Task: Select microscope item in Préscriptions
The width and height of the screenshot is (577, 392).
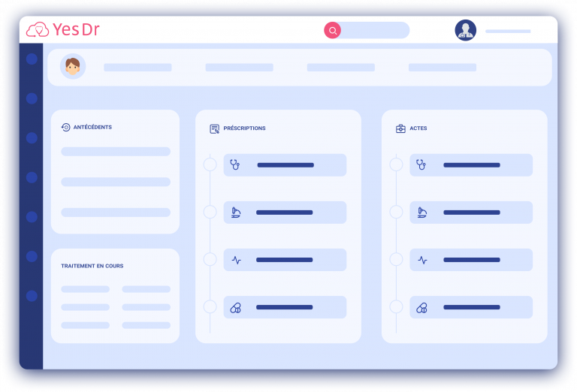Action: (285, 213)
